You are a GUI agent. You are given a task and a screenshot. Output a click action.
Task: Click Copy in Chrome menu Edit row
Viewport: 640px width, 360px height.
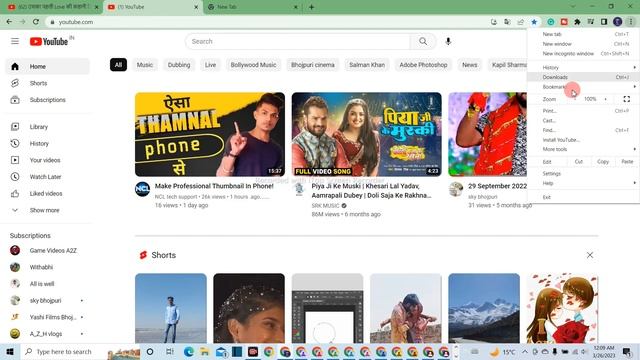603,162
